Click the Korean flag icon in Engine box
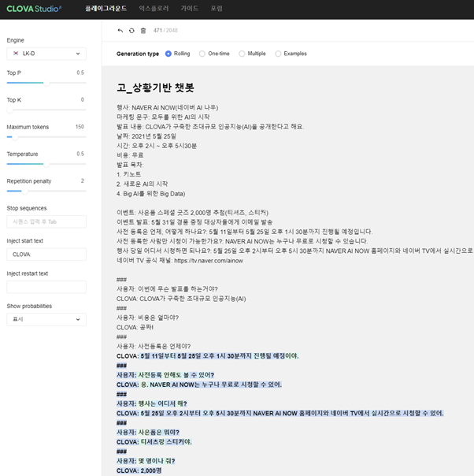The width and height of the screenshot is (474, 476). 16,54
